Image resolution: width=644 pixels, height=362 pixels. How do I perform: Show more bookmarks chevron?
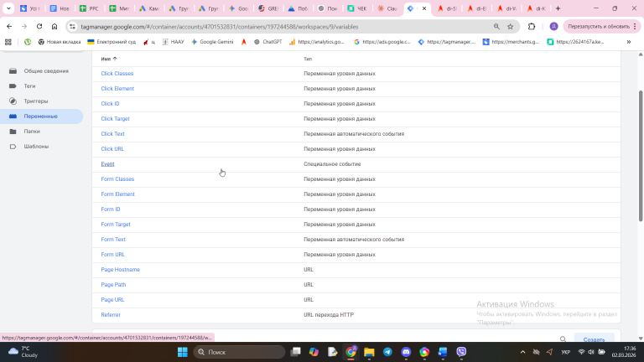tap(628, 42)
